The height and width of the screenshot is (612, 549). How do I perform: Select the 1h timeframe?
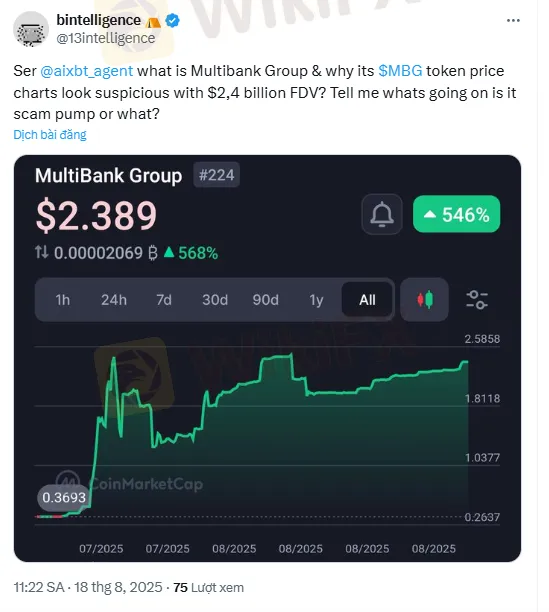point(62,300)
